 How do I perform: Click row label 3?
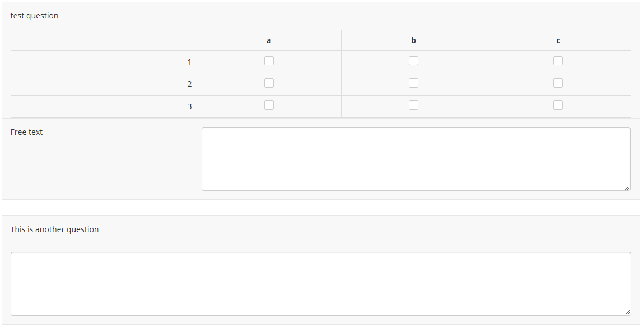tap(189, 106)
